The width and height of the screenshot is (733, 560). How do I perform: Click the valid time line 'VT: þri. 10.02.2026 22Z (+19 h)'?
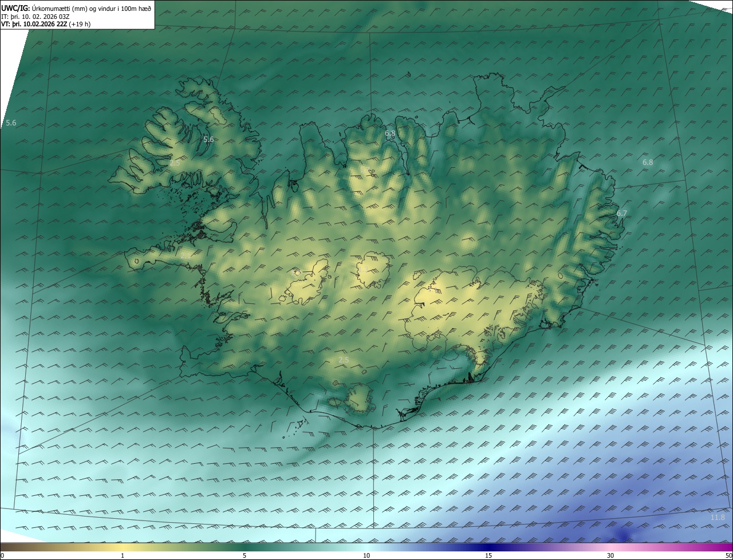point(46,23)
